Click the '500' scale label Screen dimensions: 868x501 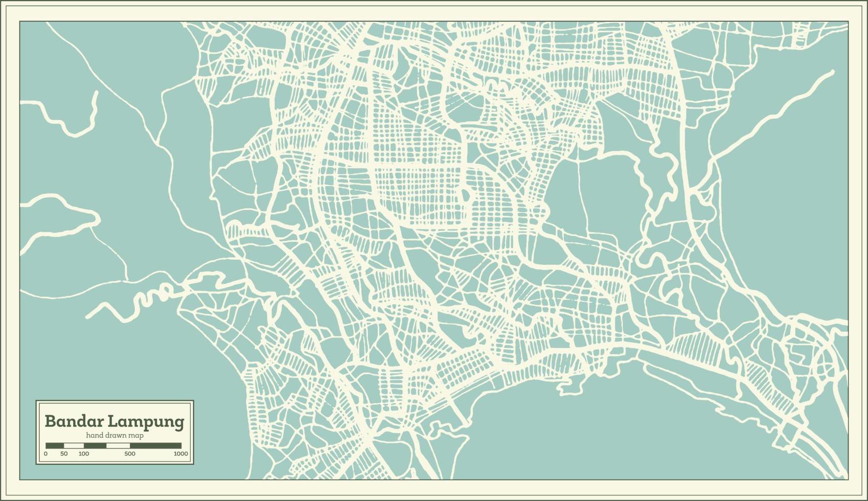[130, 454]
